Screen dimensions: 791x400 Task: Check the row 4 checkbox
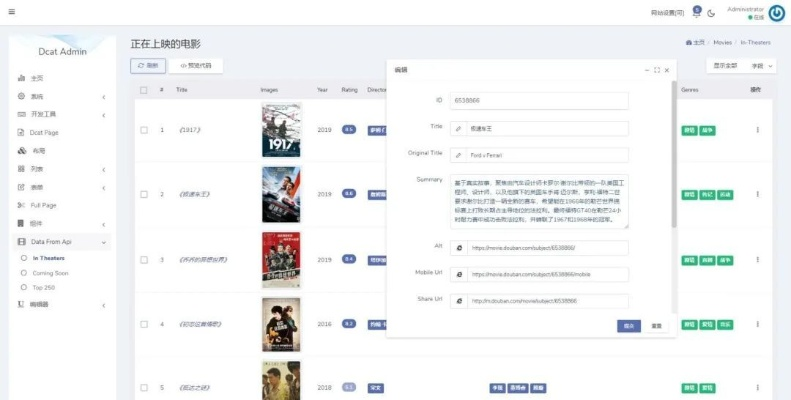pyautogui.click(x=144, y=324)
